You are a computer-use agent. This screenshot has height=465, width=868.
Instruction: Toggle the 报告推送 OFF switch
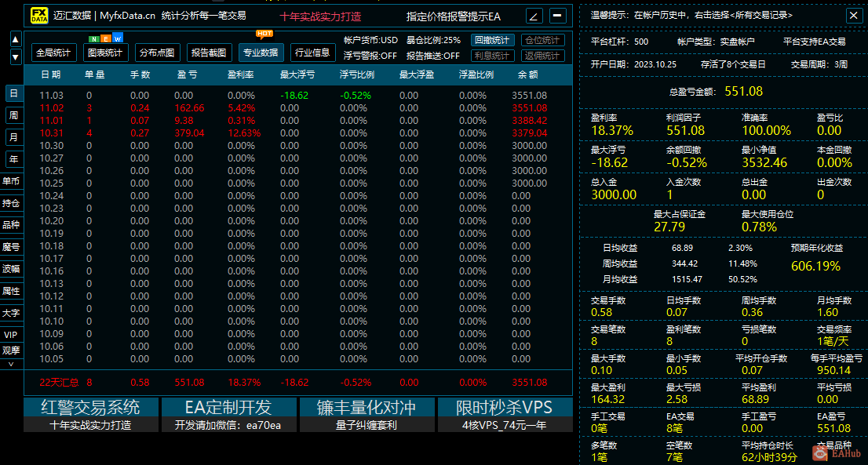click(433, 56)
